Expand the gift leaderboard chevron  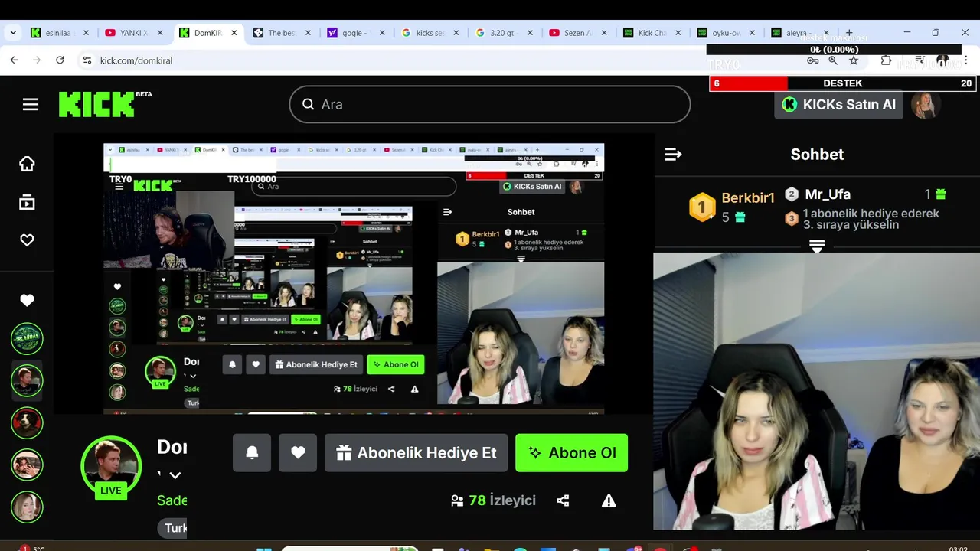(x=817, y=246)
